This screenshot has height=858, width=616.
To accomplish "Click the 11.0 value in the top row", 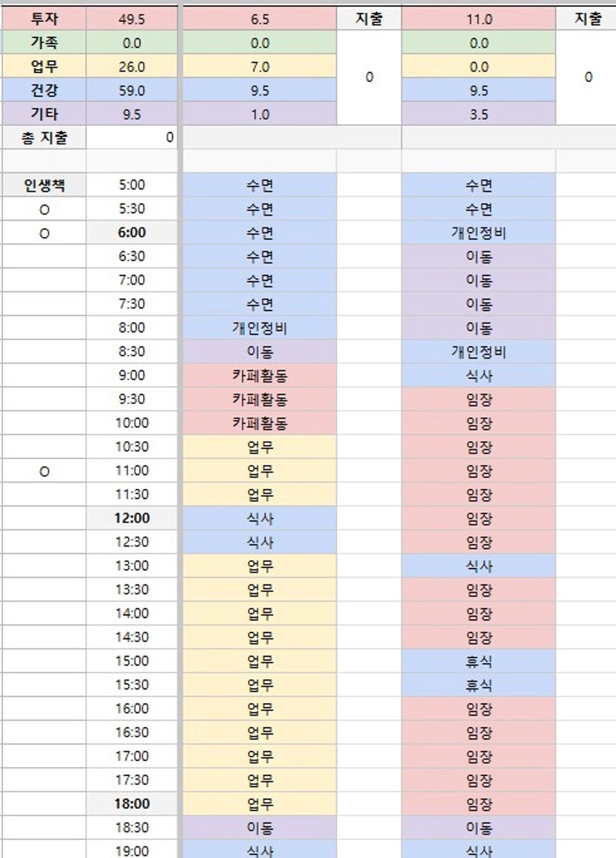I will [x=478, y=19].
